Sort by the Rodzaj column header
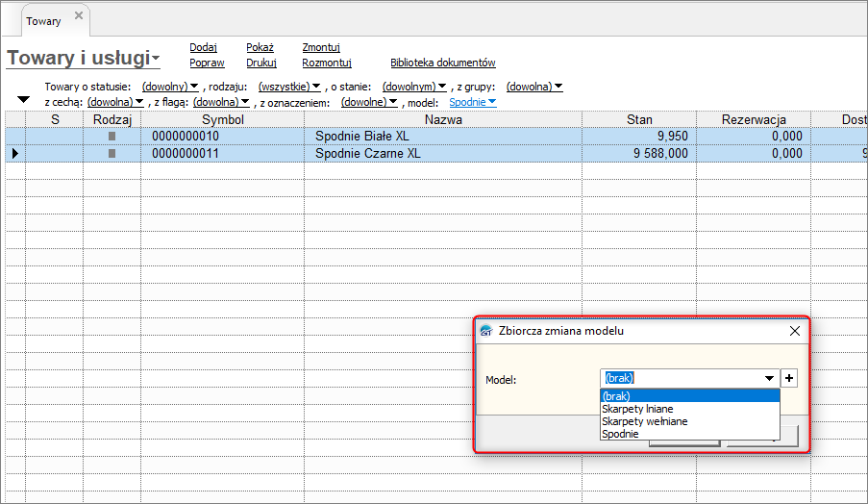Screen dimensions: 868x504 [x=112, y=119]
